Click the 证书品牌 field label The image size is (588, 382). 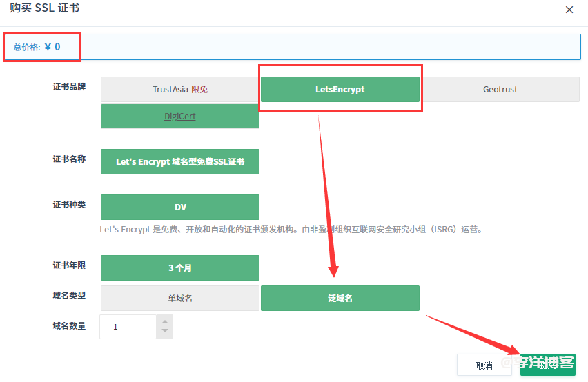[x=69, y=87]
